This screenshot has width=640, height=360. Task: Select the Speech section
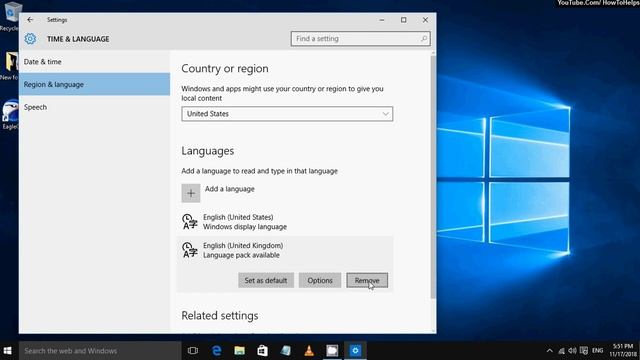[94, 107]
